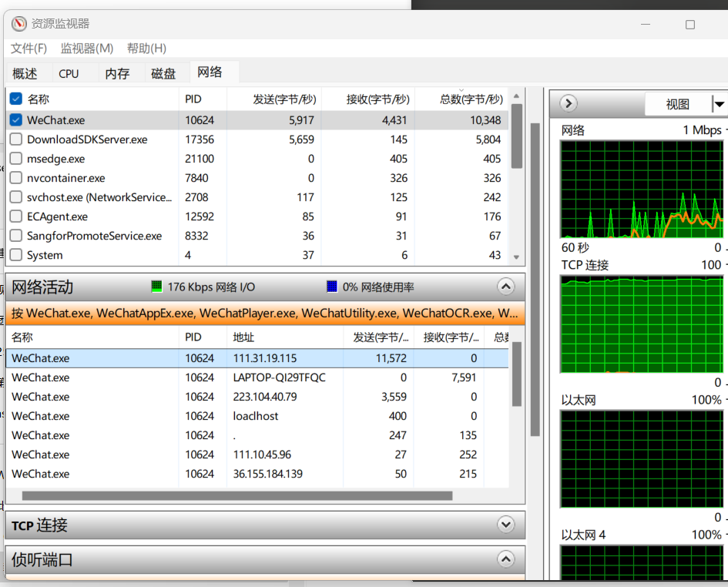The height and width of the screenshot is (587, 728).
Task: Click the process list scroll down arrow
Action: pyautogui.click(x=516, y=257)
